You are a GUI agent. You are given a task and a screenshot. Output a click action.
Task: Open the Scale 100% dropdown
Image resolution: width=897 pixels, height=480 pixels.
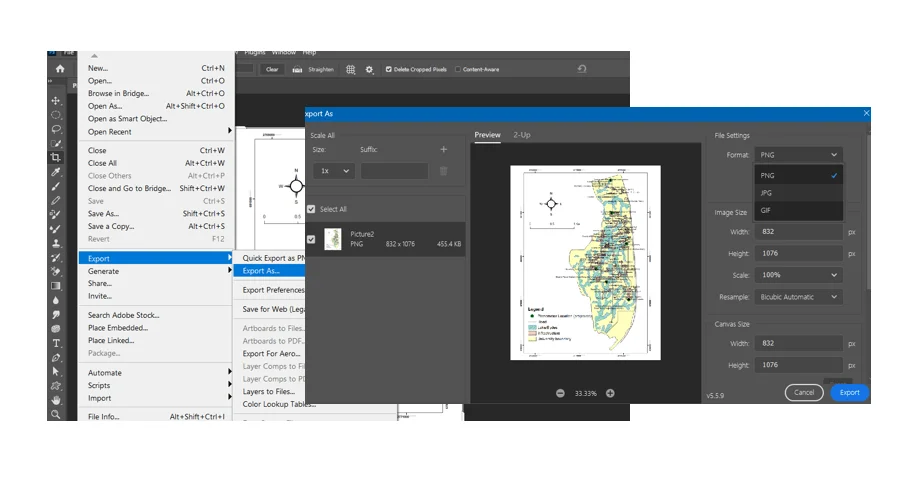click(x=799, y=275)
